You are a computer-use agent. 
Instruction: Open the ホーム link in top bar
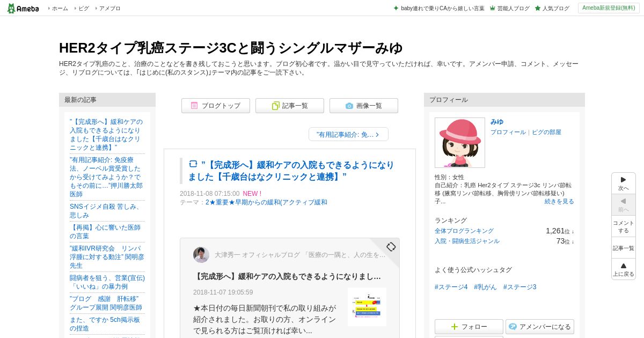[x=60, y=9]
